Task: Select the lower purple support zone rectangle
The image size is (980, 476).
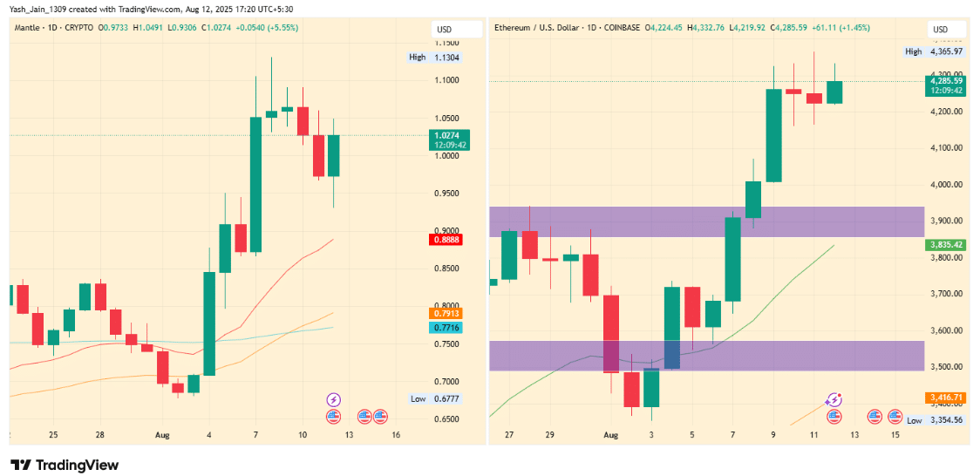Action: (706, 356)
